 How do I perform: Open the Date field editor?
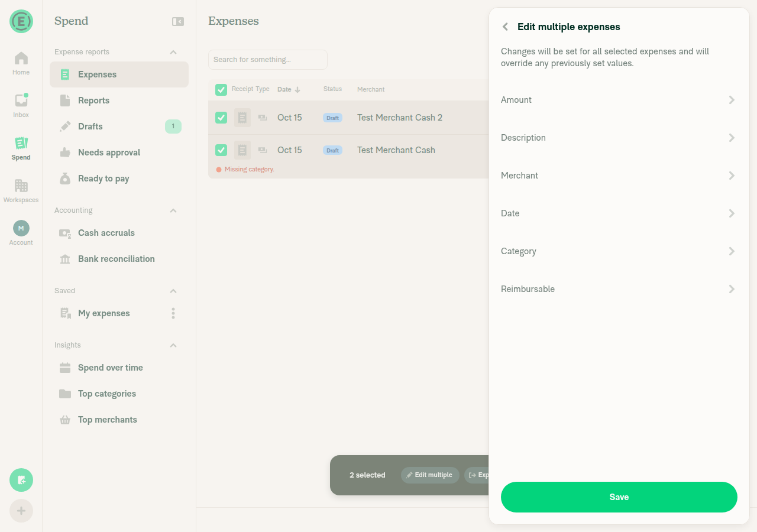(619, 213)
